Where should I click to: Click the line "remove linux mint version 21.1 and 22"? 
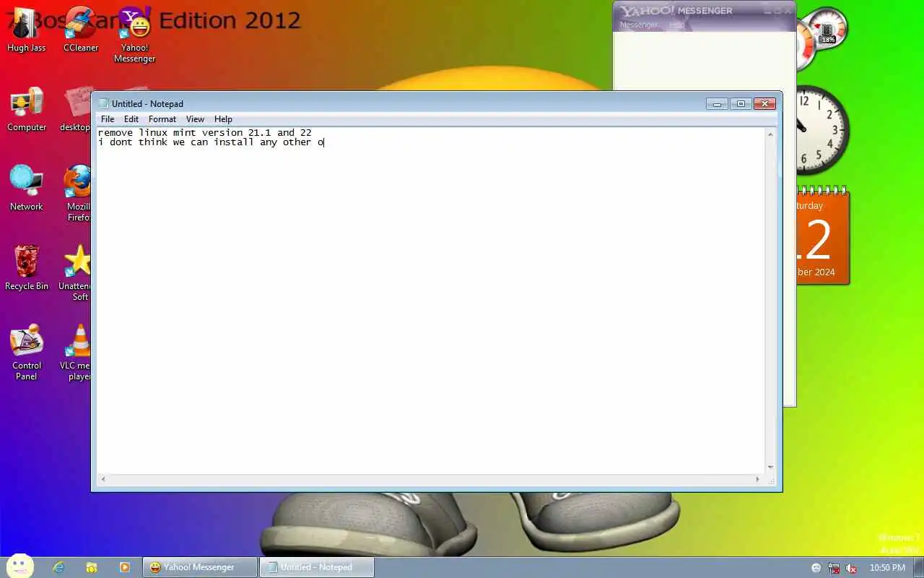click(x=204, y=133)
